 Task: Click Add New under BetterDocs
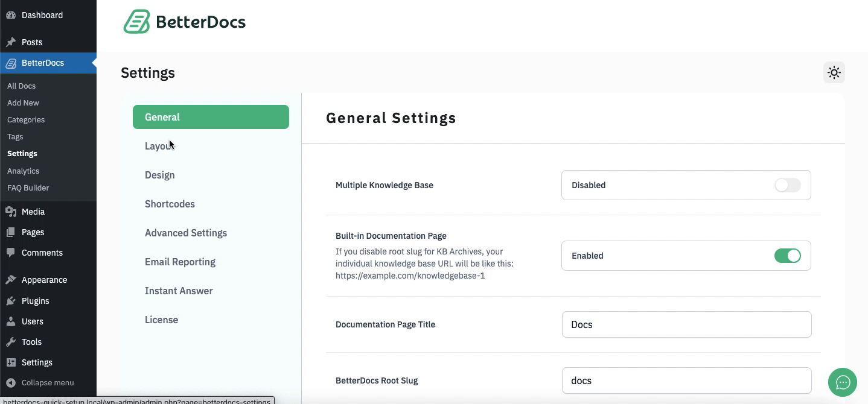click(23, 103)
